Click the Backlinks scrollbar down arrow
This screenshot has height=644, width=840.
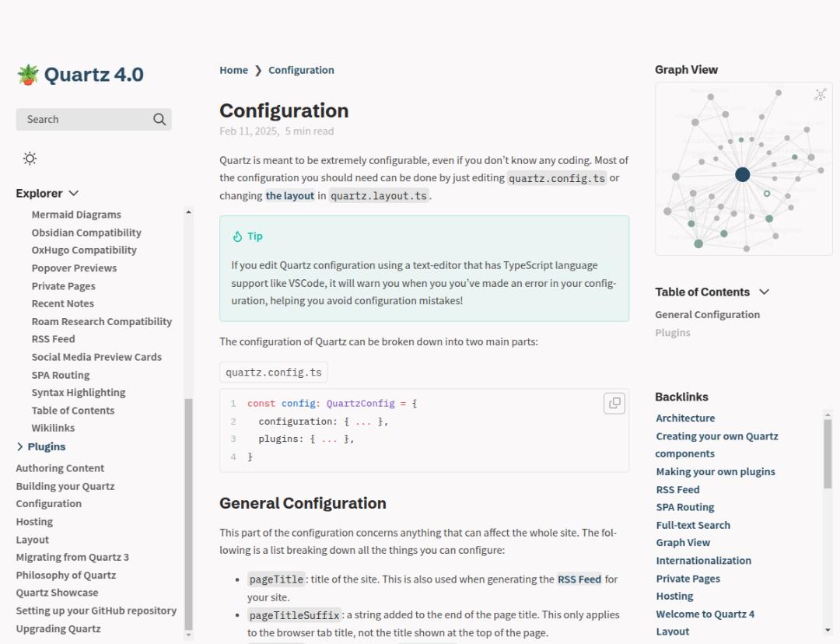tap(828, 630)
